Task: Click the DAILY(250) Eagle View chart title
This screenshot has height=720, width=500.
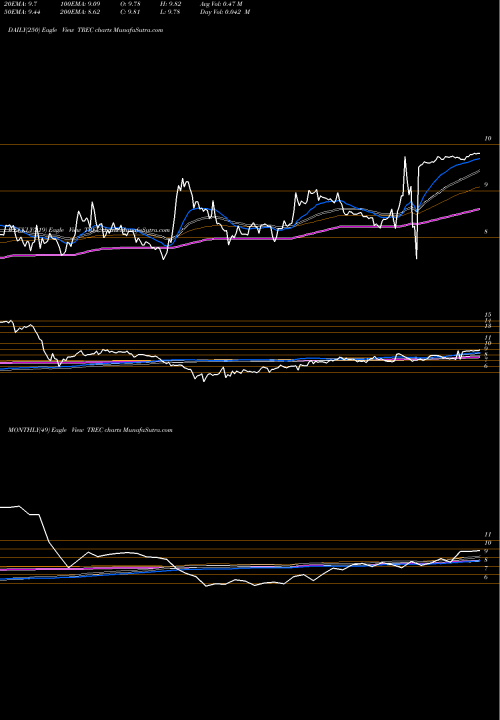Action: point(86,30)
